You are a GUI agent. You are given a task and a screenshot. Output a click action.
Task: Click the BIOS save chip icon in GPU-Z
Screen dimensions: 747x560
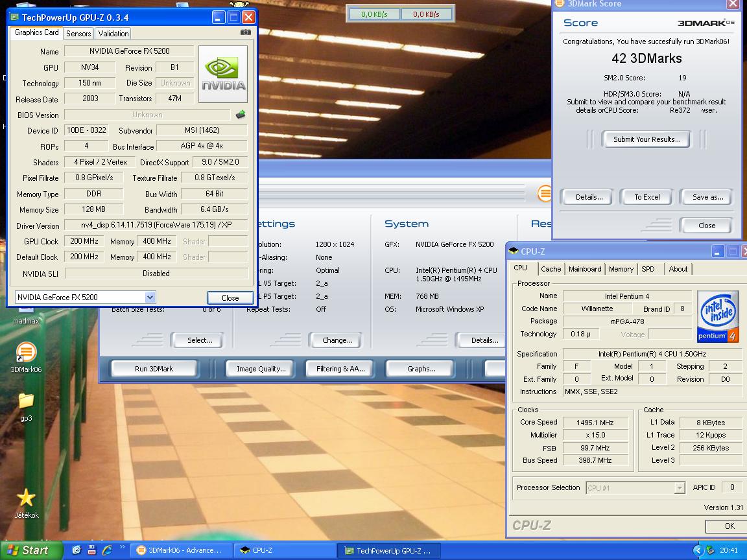[x=241, y=114]
